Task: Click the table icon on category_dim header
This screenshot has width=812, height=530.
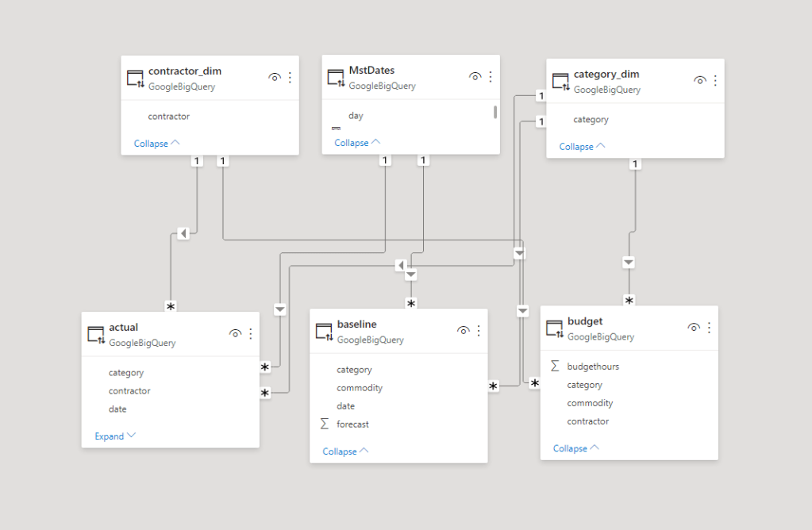Action: coord(559,79)
